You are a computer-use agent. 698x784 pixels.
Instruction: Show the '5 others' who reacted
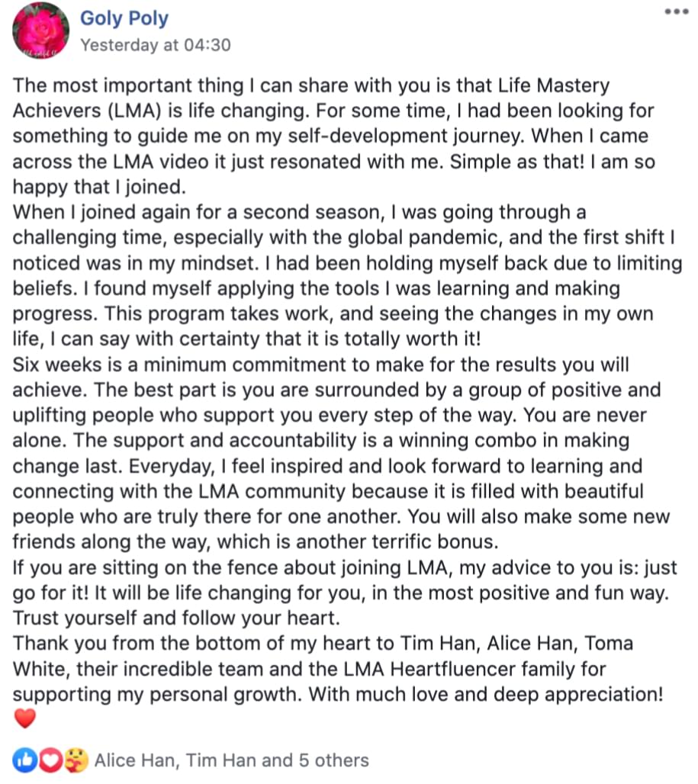click(333, 760)
